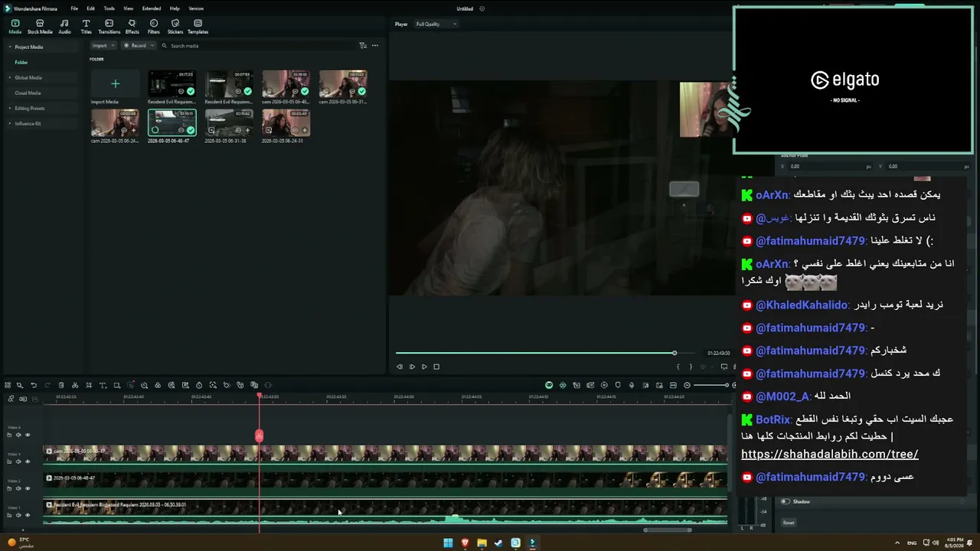Open the Stickers tab
The height and width of the screenshot is (551, 980).
coord(175,27)
